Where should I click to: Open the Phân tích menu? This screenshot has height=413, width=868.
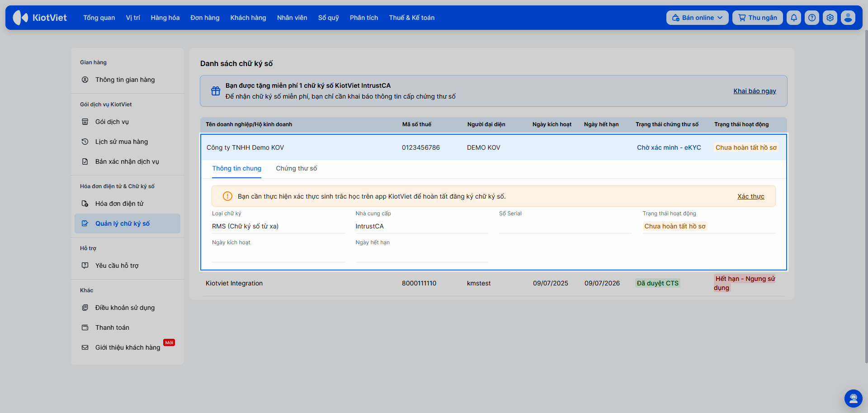364,18
